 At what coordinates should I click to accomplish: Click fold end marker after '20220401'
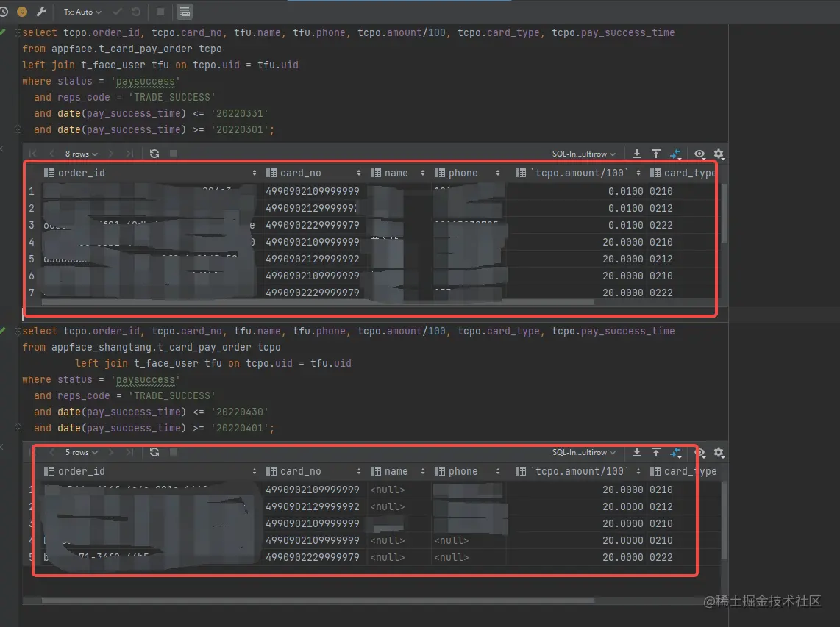coord(18,429)
